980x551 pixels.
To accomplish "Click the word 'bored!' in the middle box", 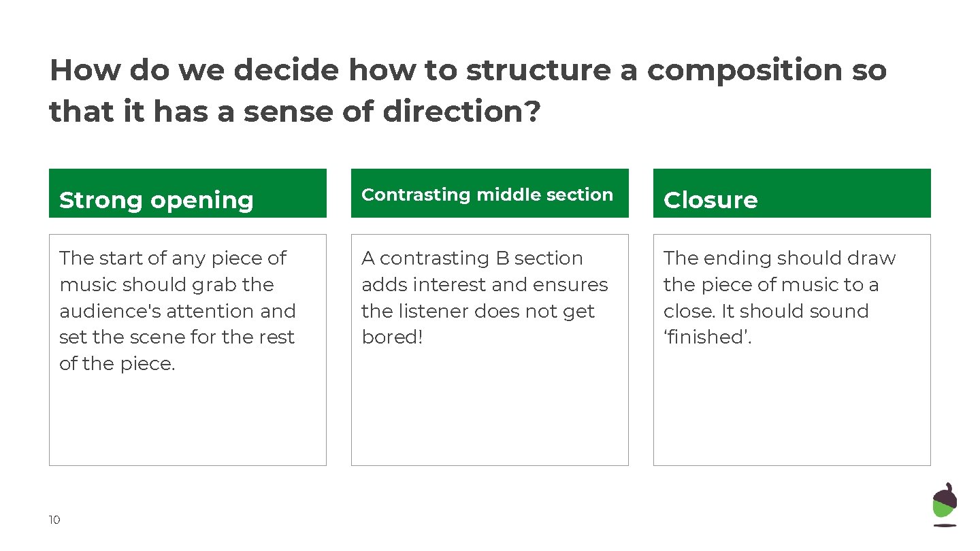I will coord(392,337).
